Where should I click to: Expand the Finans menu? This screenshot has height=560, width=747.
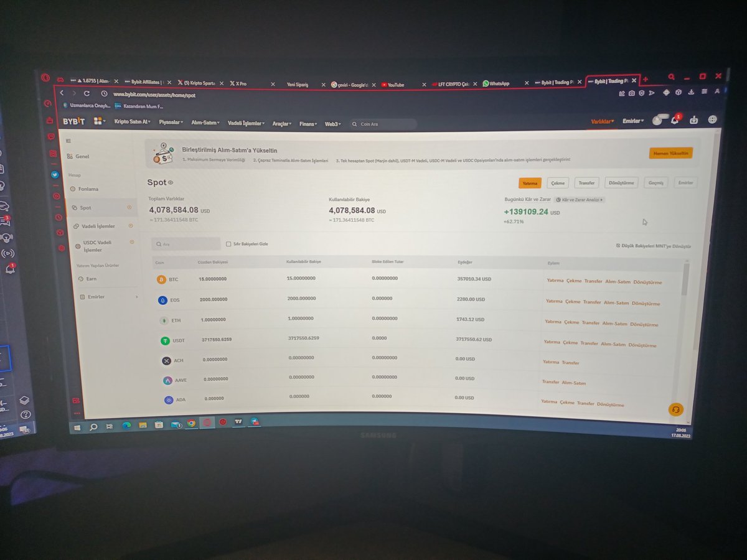(309, 124)
